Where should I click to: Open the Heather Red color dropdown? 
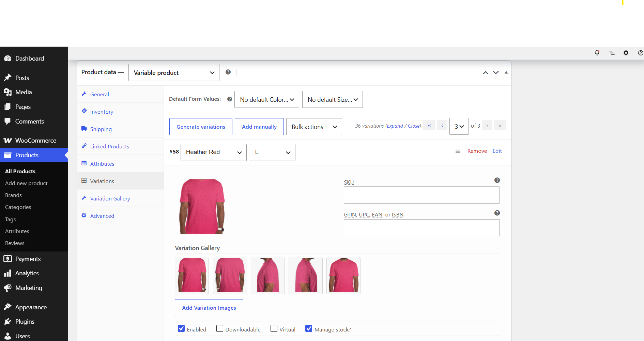(x=214, y=152)
